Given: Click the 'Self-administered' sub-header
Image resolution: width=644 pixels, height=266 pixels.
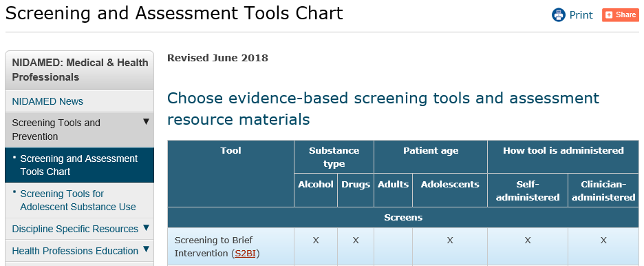Looking at the screenshot, I should coord(528,191).
